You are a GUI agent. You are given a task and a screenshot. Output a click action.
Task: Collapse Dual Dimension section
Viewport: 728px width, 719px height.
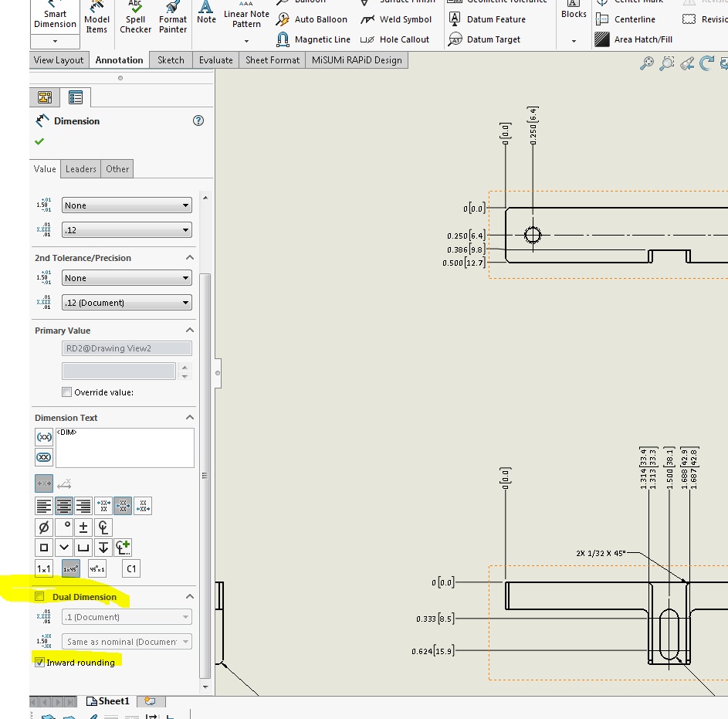(189, 596)
